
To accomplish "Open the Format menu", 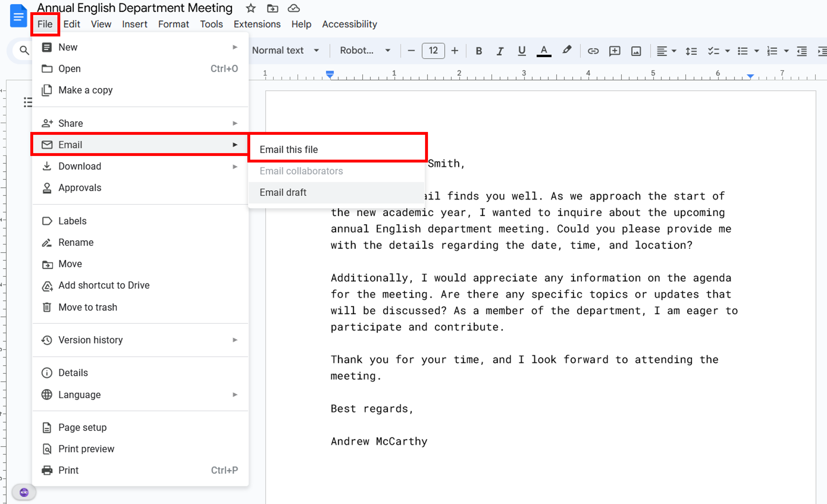I will coord(173,24).
